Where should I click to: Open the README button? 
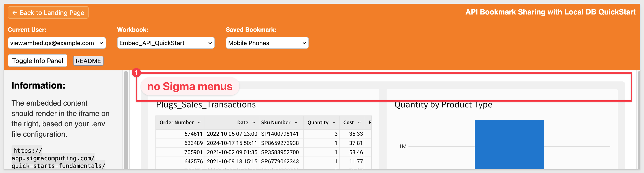[88, 61]
